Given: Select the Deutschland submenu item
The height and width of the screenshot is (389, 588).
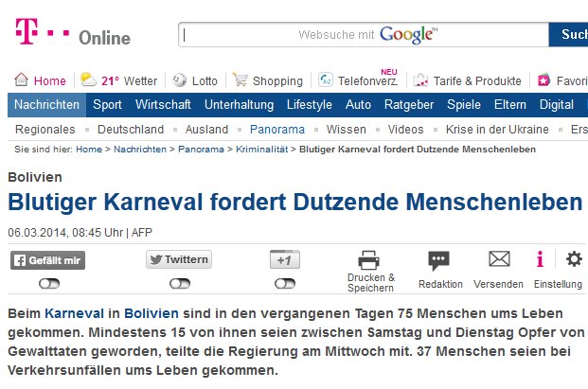Looking at the screenshot, I should tap(131, 130).
